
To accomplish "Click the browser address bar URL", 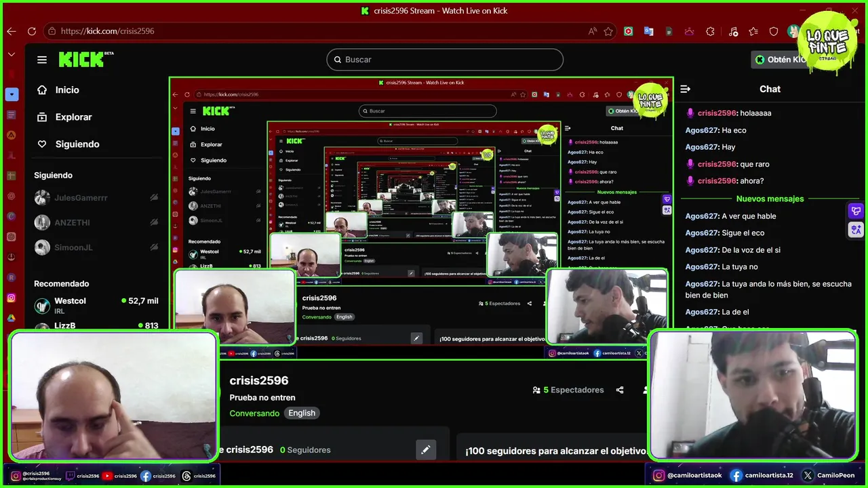I will point(107,31).
